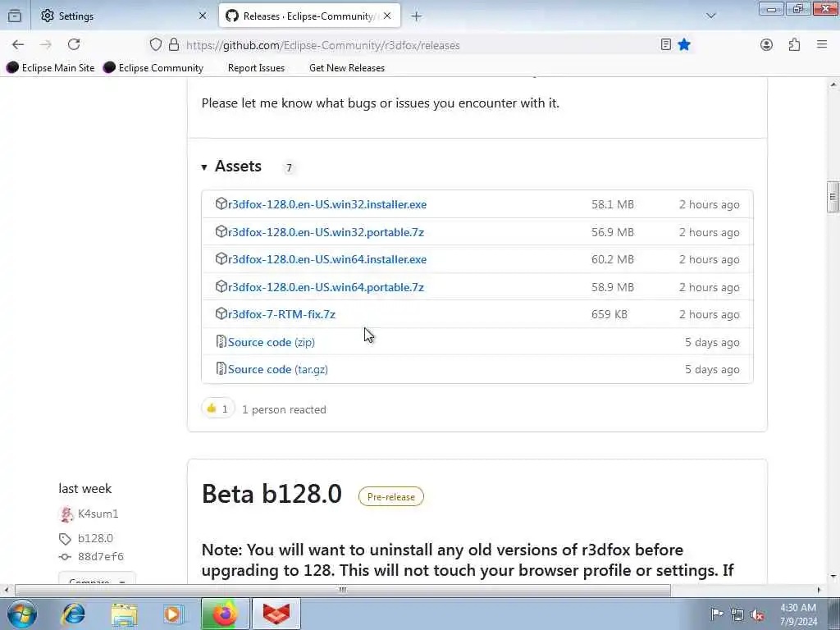Screen dimensions: 840x630
Task: Download Source code (zip)
Action: point(271,342)
